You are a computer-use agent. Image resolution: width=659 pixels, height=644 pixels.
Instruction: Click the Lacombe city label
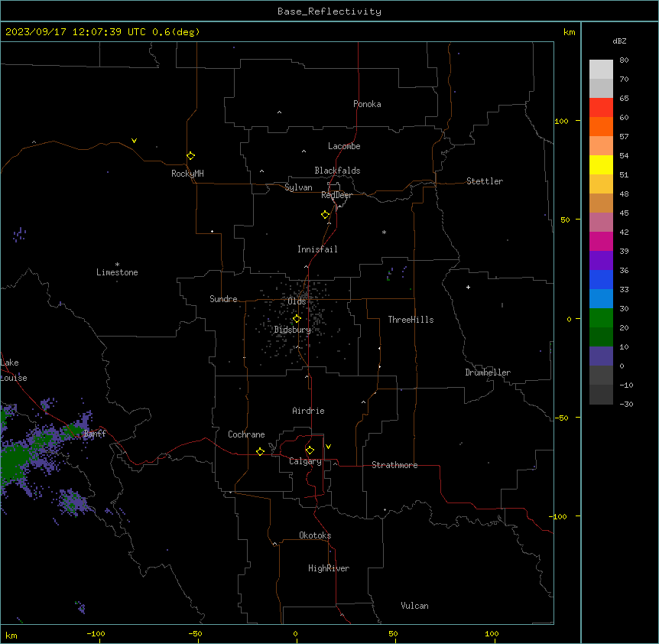(344, 146)
